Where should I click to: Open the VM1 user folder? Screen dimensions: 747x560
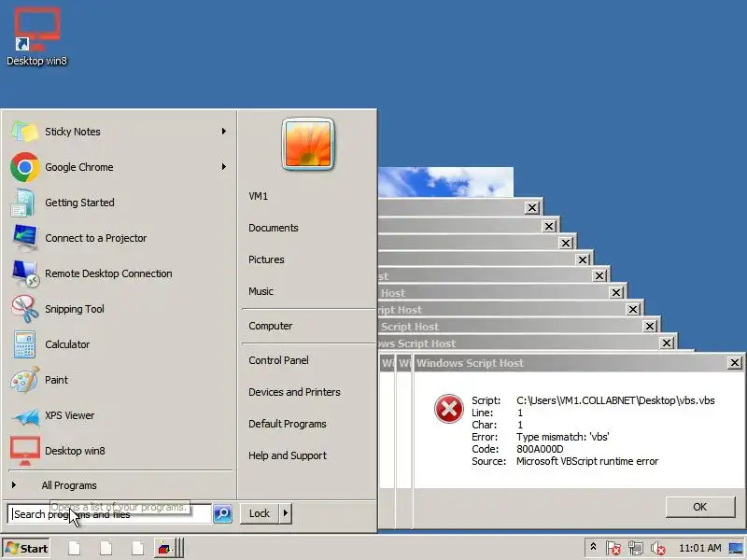point(259,196)
